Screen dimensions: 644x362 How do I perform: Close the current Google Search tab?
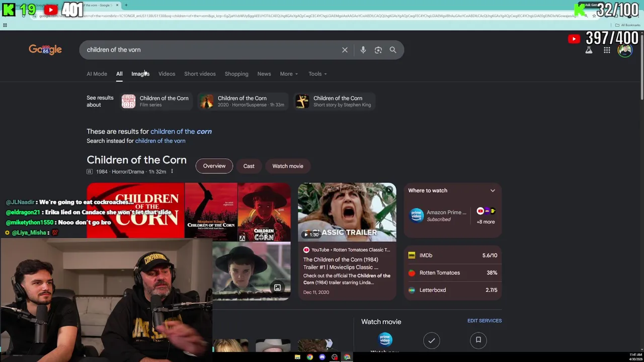click(x=117, y=5)
